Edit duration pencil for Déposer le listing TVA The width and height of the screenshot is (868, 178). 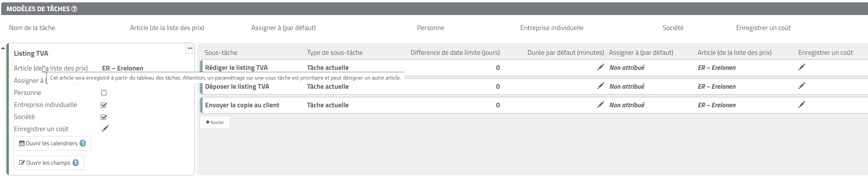601,86
